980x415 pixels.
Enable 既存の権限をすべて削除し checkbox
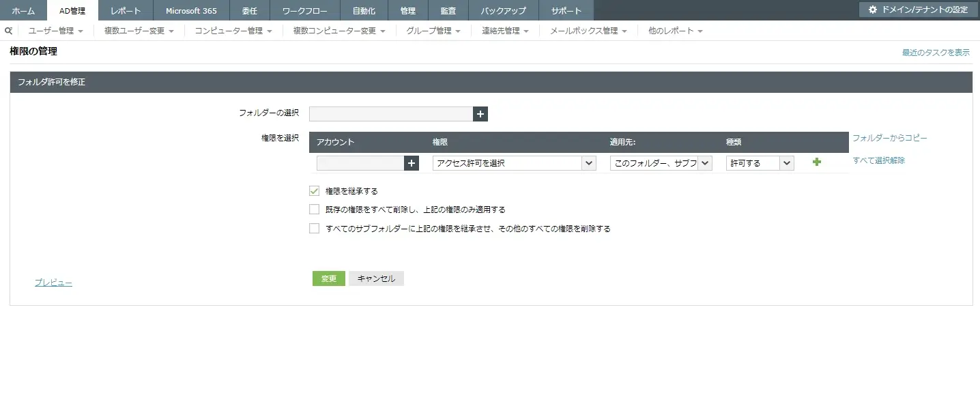pos(315,210)
